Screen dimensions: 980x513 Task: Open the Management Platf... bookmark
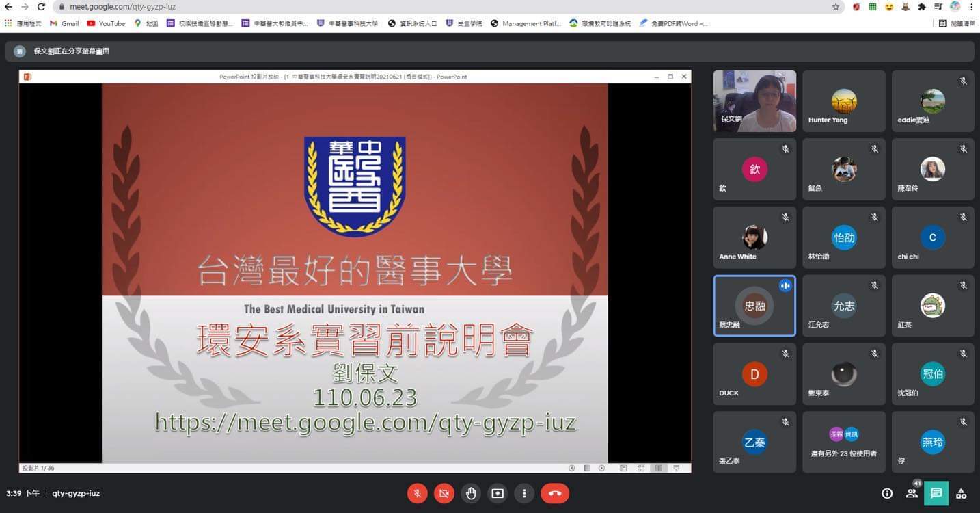(526, 23)
